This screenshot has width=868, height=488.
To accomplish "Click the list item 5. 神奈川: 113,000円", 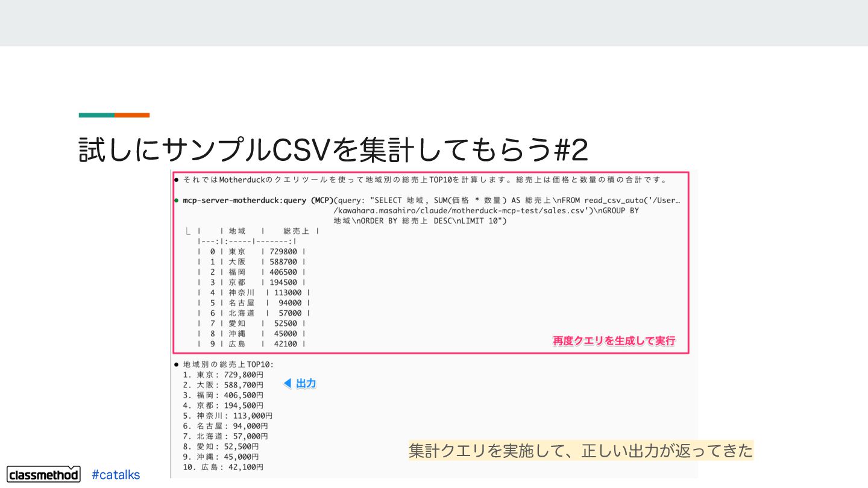I will 227,415.
